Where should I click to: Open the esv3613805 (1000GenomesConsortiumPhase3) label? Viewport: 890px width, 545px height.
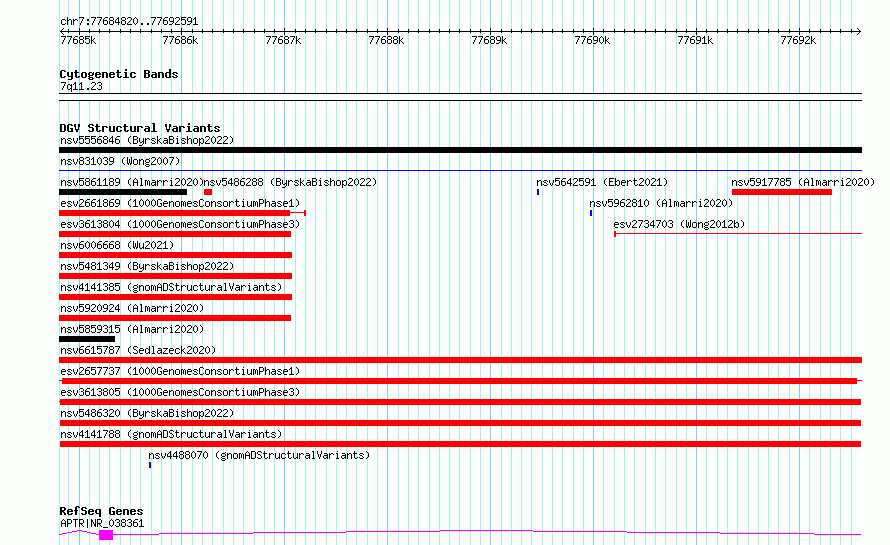click(180, 392)
